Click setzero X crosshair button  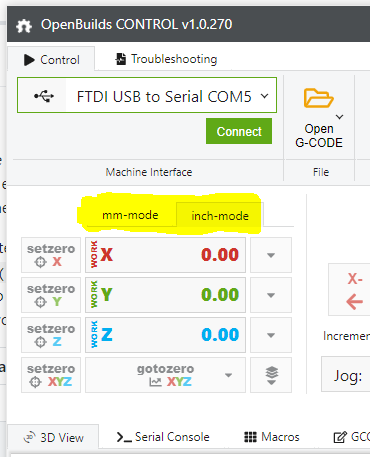[51, 255]
